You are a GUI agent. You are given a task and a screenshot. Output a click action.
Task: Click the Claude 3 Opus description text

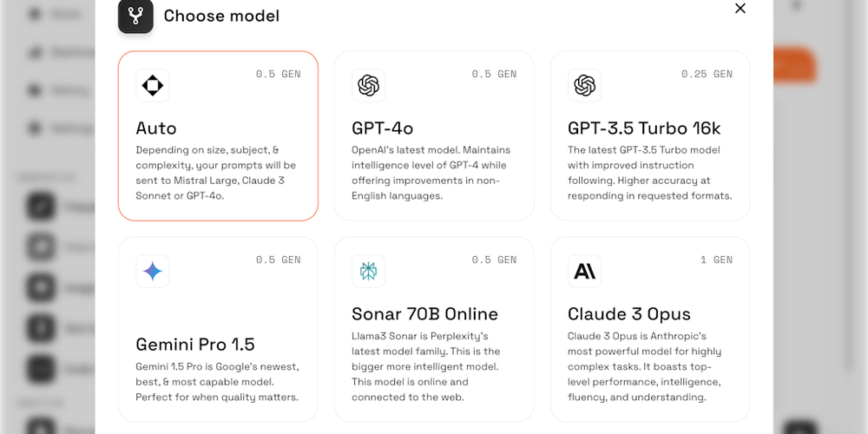(x=644, y=366)
